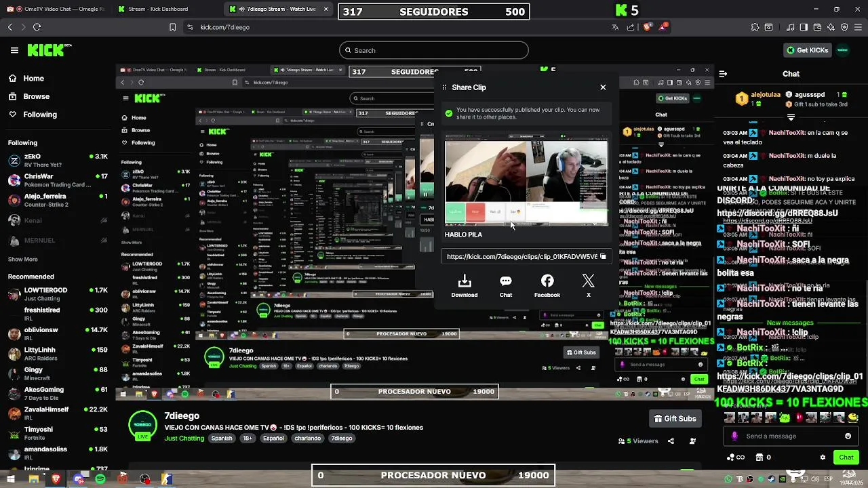Open the chat emoji picker
Image resolution: width=868 pixels, height=488 pixels.
click(x=848, y=436)
